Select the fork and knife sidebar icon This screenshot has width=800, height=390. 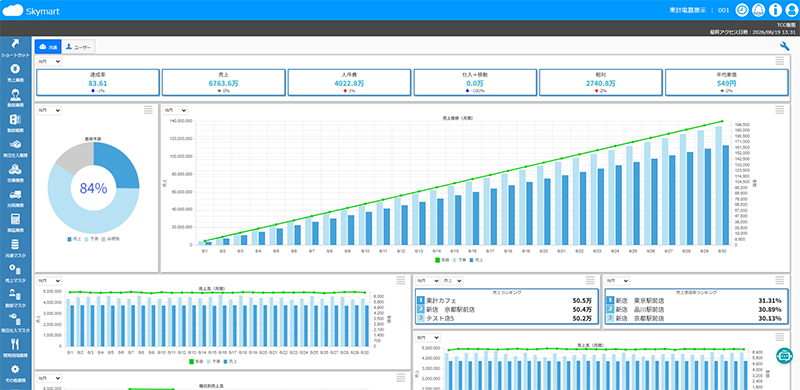click(15, 344)
